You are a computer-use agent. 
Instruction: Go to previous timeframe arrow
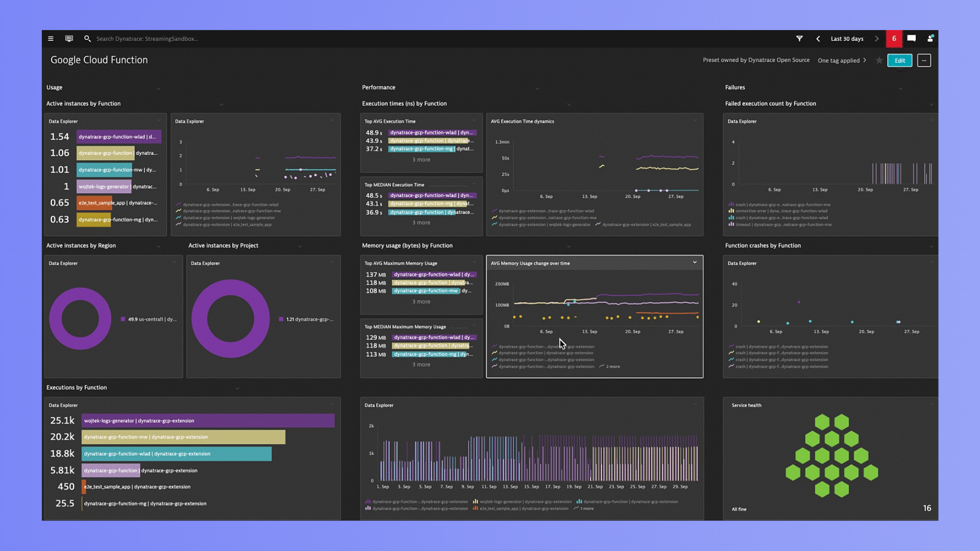pyautogui.click(x=818, y=39)
